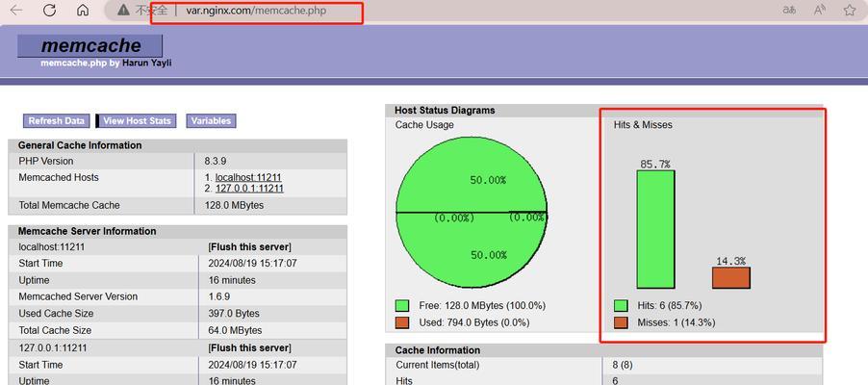The image size is (868, 385).
Task: Click the Cache Usage chart title
Action: 424,125
